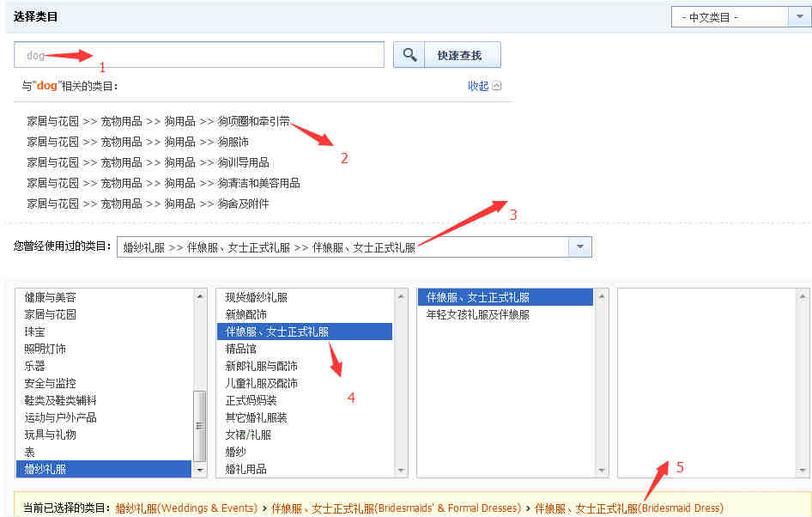Screen dimensions: 812x517
Task: Choose 新郎礼服与配饰 subcategory
Action: click(305, 366)
